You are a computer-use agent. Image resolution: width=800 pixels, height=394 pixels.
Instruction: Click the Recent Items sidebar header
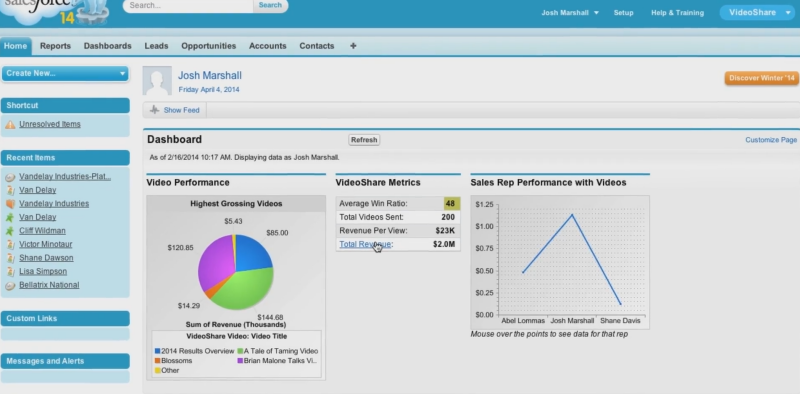(65, 158)
